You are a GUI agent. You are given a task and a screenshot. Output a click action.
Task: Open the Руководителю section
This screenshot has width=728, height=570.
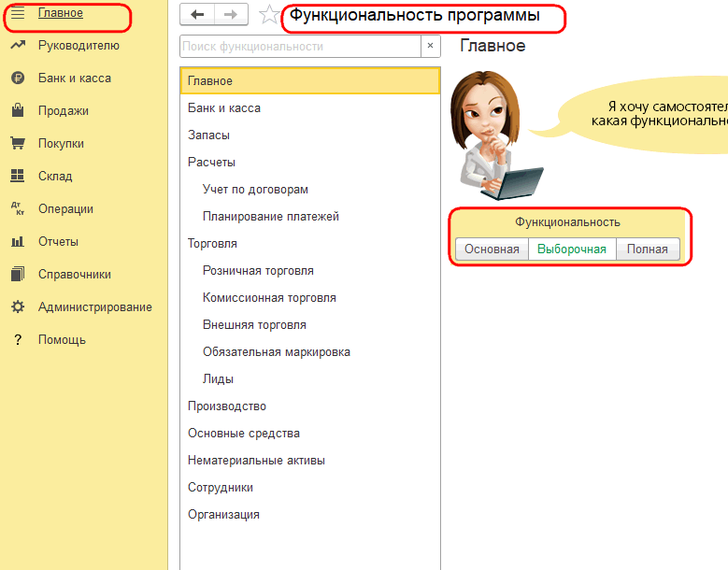pyautogui.click(x=79, y=46)
